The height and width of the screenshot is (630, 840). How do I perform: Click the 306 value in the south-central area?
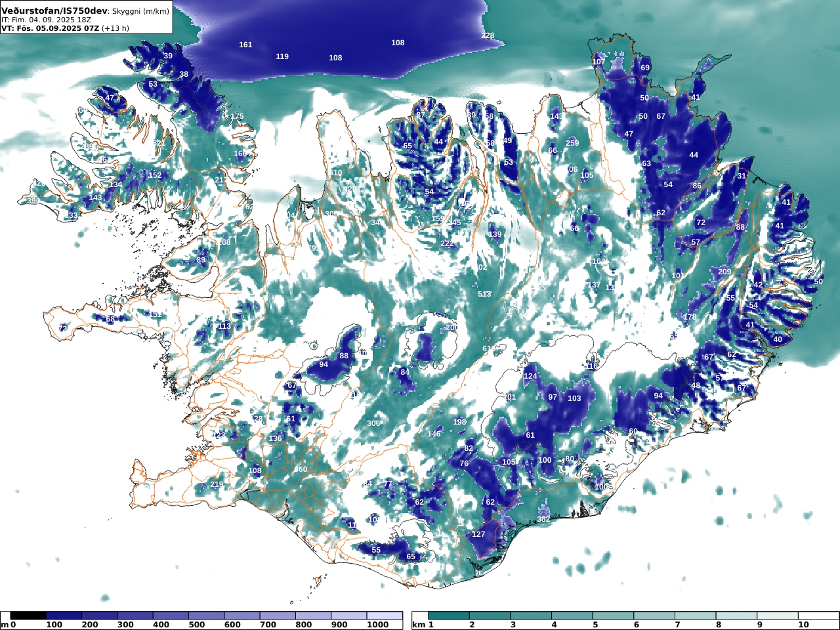point(373,423)
